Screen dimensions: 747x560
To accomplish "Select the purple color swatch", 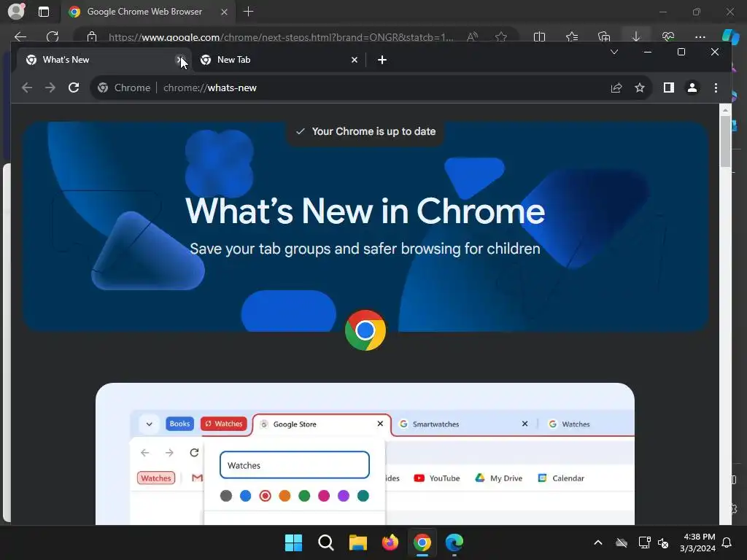I will tap(343, 496).
